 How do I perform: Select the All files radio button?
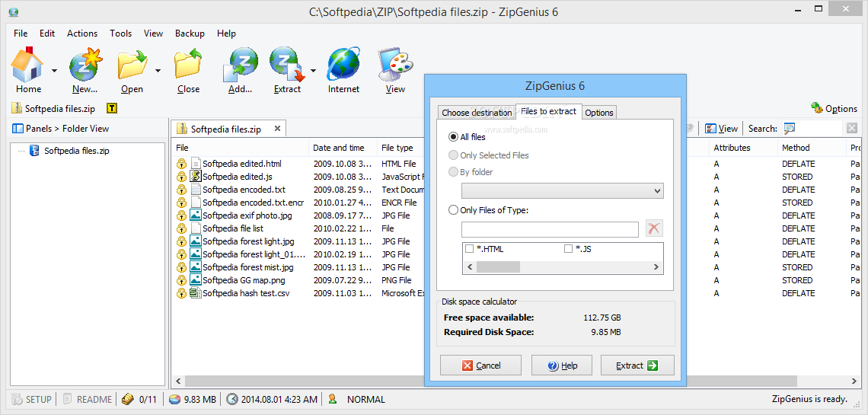click(x=453, y=136)
